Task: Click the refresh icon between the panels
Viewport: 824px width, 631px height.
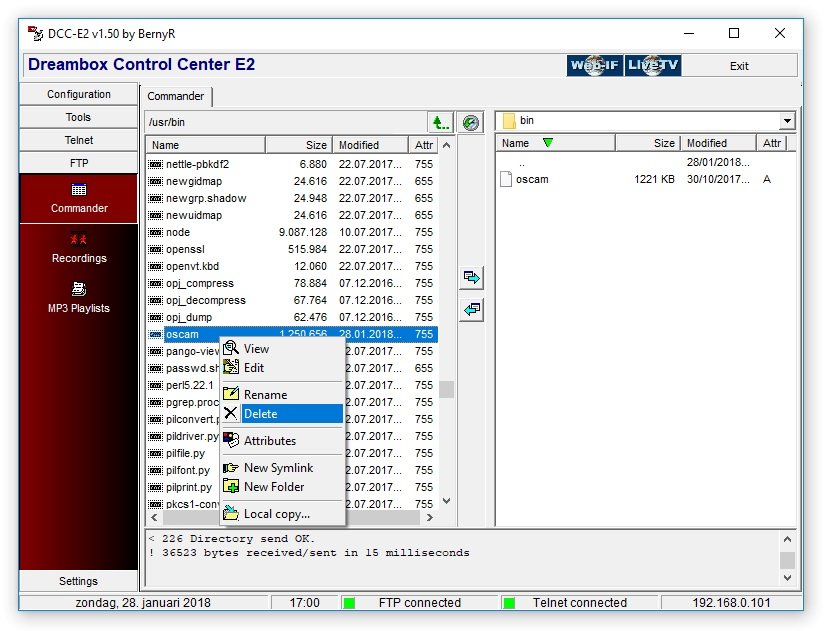Action: point(470,122)
